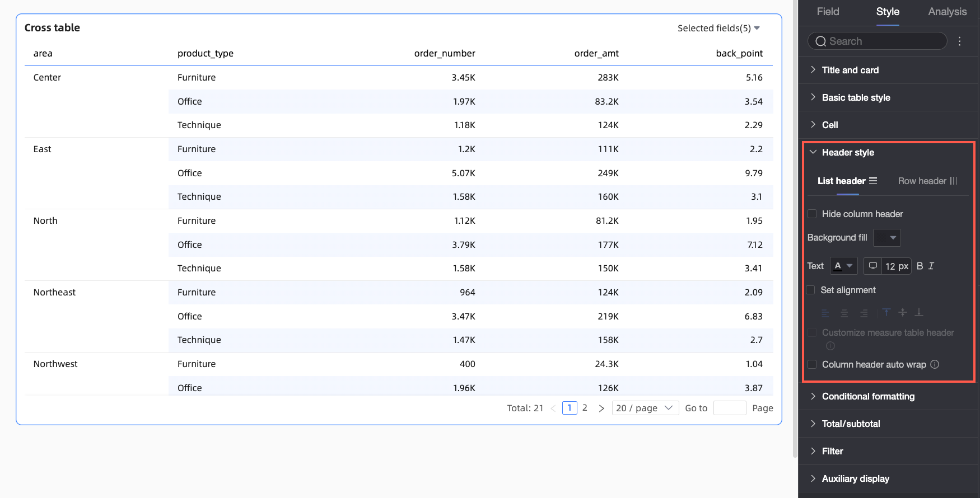Align header text to vertical middle
This screenshot has width=980, height=498.
(903, 313)
